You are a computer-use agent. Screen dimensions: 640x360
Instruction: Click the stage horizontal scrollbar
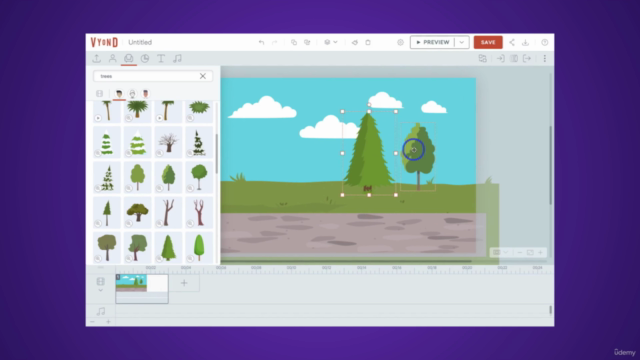[x=346, y=261]
